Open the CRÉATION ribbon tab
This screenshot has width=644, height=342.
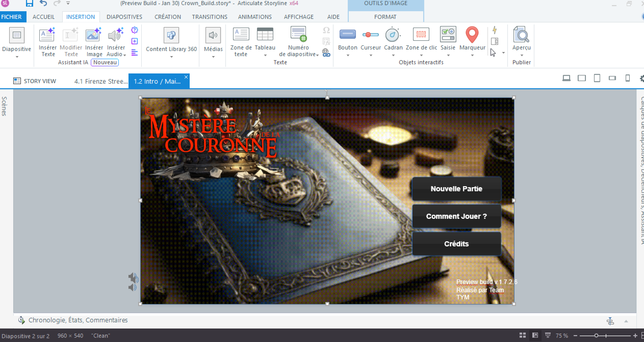(168, 17)
